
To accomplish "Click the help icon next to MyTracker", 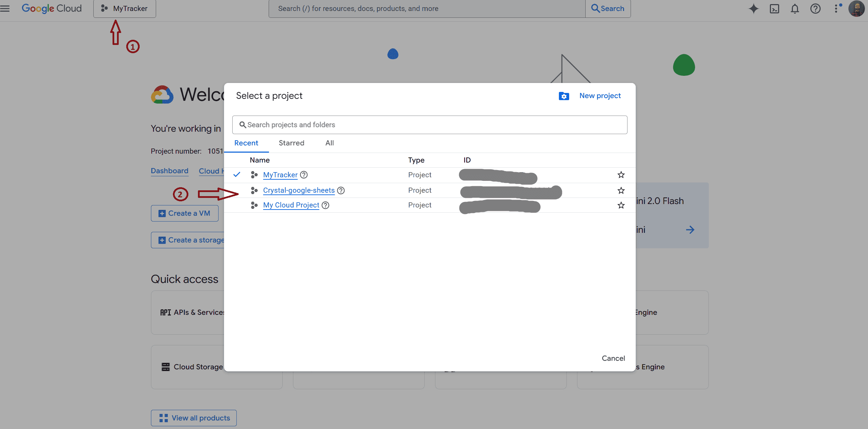I will [304, 175].
